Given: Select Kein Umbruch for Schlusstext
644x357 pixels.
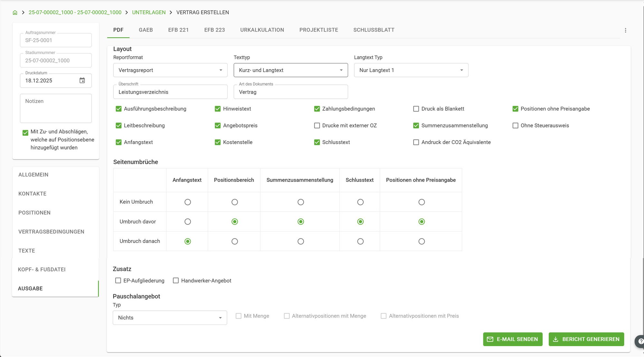Looking at the screenshot, I should coord(360,202).
